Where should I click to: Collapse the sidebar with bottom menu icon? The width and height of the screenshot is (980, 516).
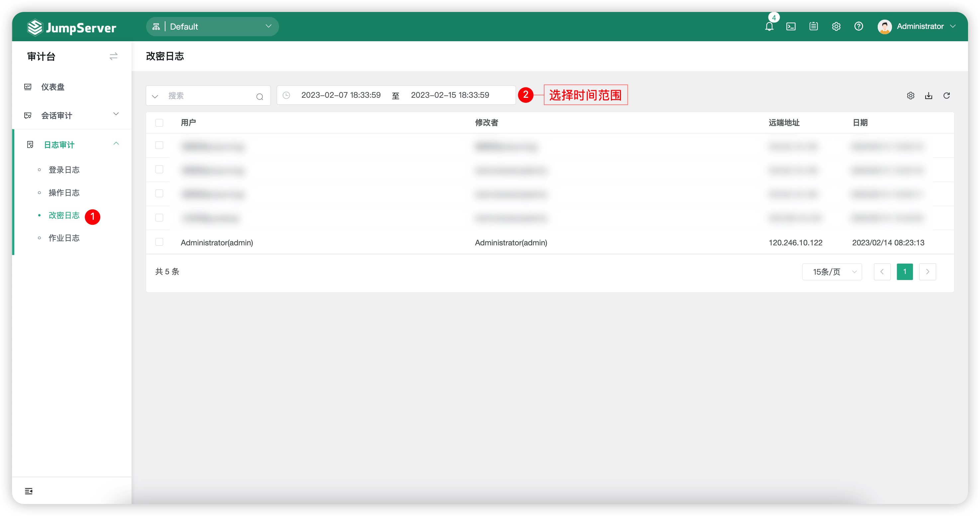29,491
